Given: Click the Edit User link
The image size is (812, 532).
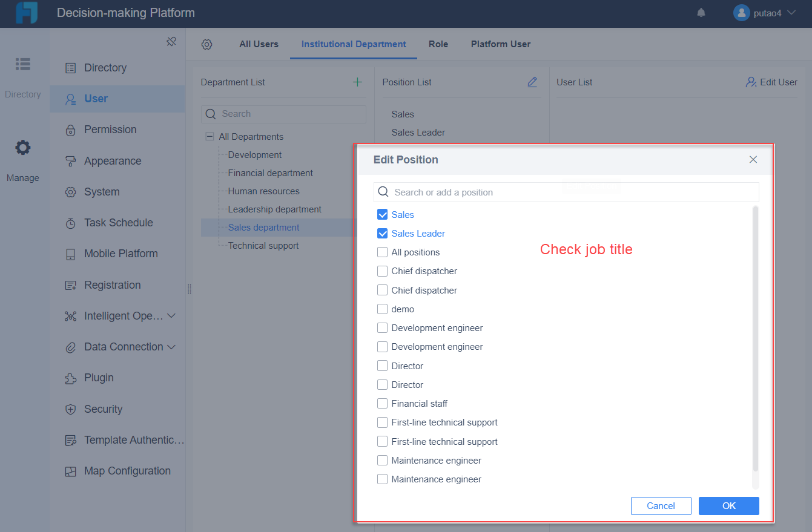Looking at the screenshot, I should (x=779, y=82).
